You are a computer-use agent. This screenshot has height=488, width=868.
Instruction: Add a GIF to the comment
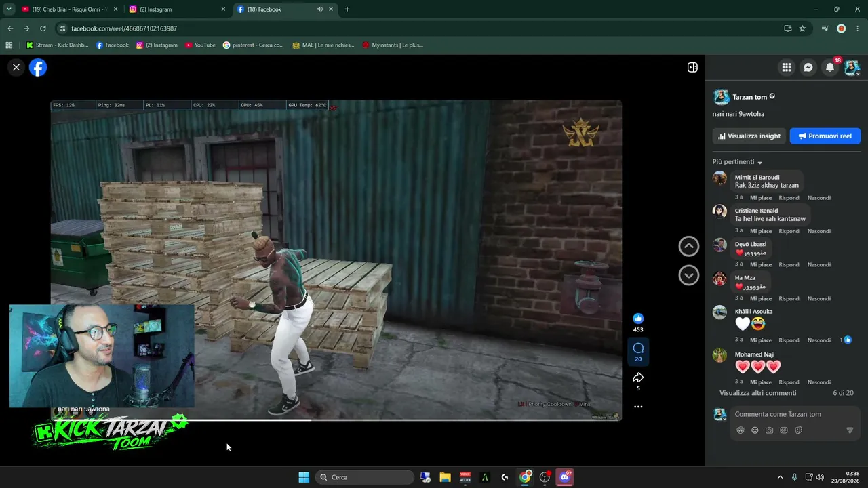tap(784, 430)
